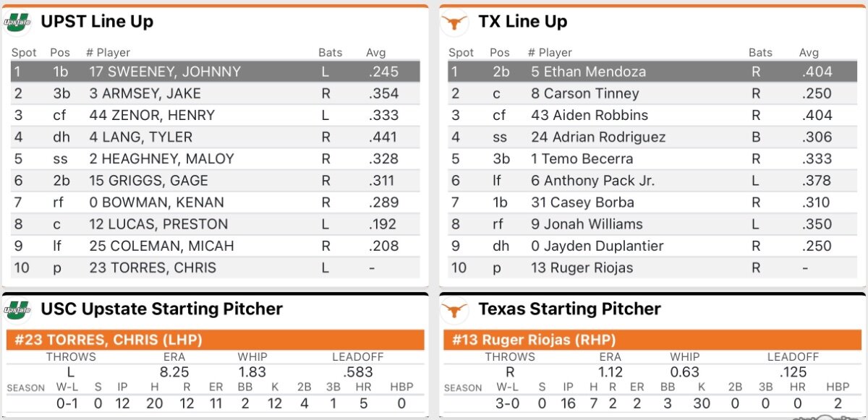Select the SWEENEY, JOHNNY lineup row

pos(215,72)
